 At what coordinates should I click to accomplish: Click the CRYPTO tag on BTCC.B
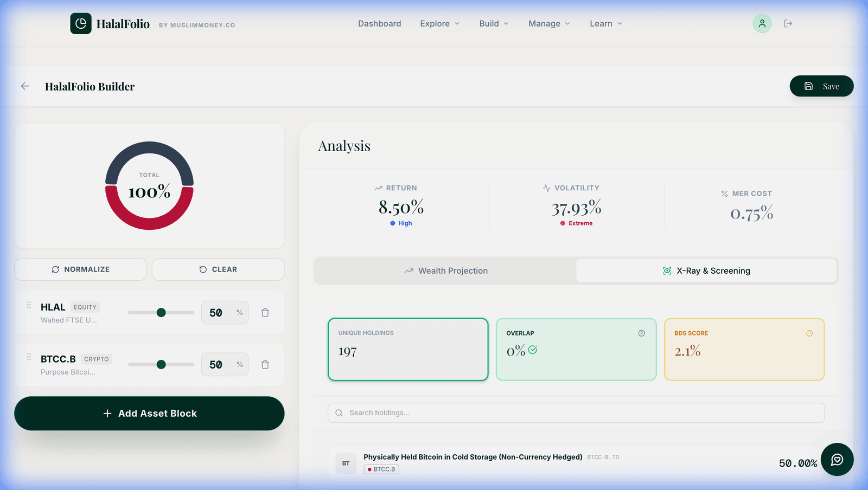pos(97,359)
